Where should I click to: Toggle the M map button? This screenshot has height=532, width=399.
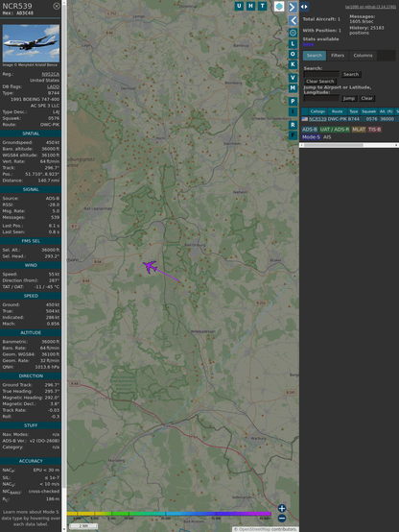293,88
